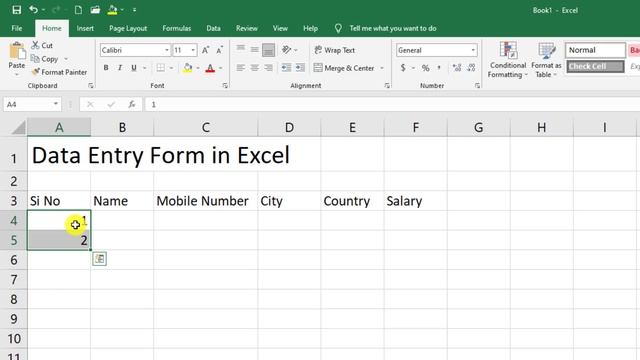Toggle Center horizontal alignment
The image size is (640, 360).
pos(255,68)
